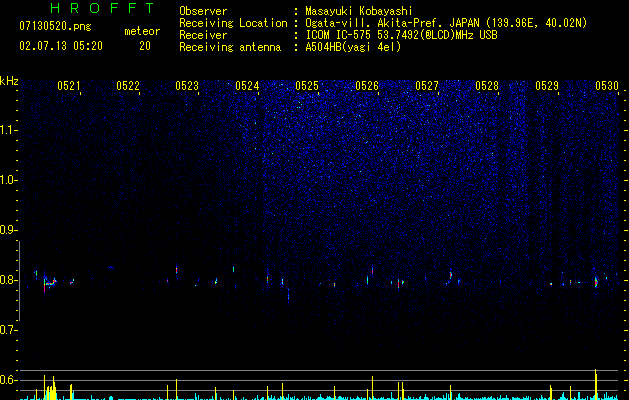Click the 0530 time axis marker
Viewport: 629px width, 400px height.
(607, 86)
